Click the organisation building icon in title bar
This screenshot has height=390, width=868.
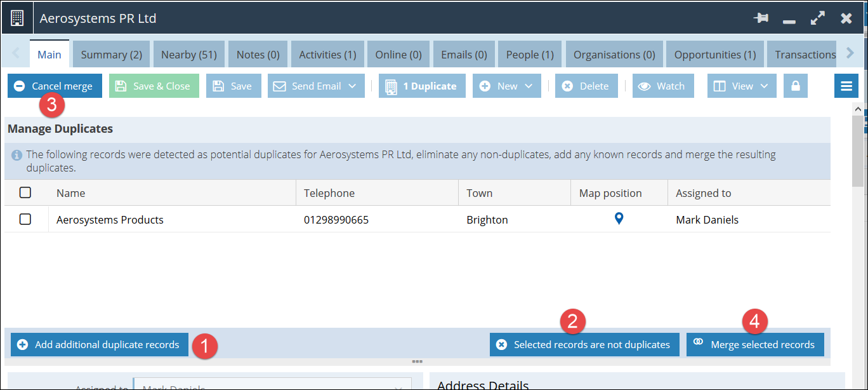click(17, 18)
